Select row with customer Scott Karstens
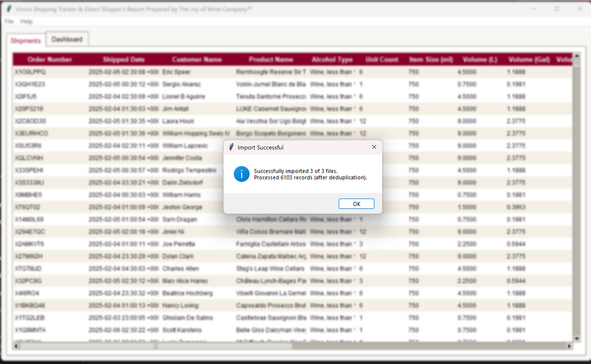 292,330
